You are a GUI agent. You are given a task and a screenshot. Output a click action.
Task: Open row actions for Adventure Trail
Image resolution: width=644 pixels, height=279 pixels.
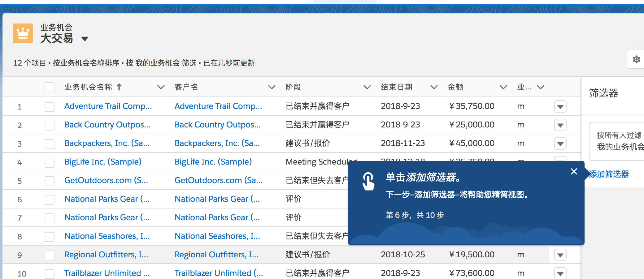560,107
